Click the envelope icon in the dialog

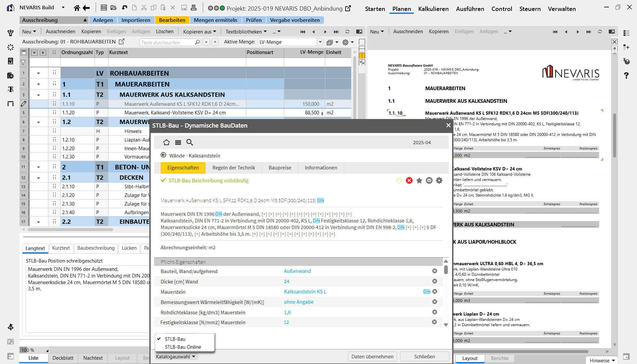pos(429,180)
